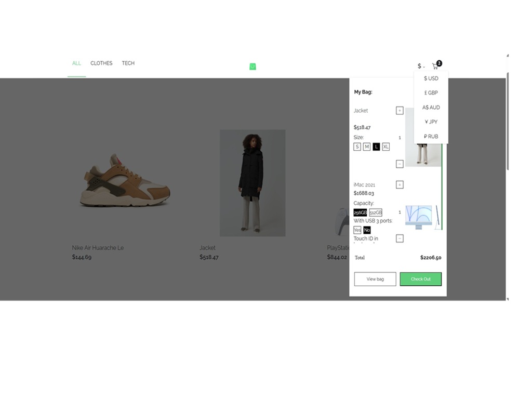
Task: Select Jacket size XL
Action: pos(385,147)
